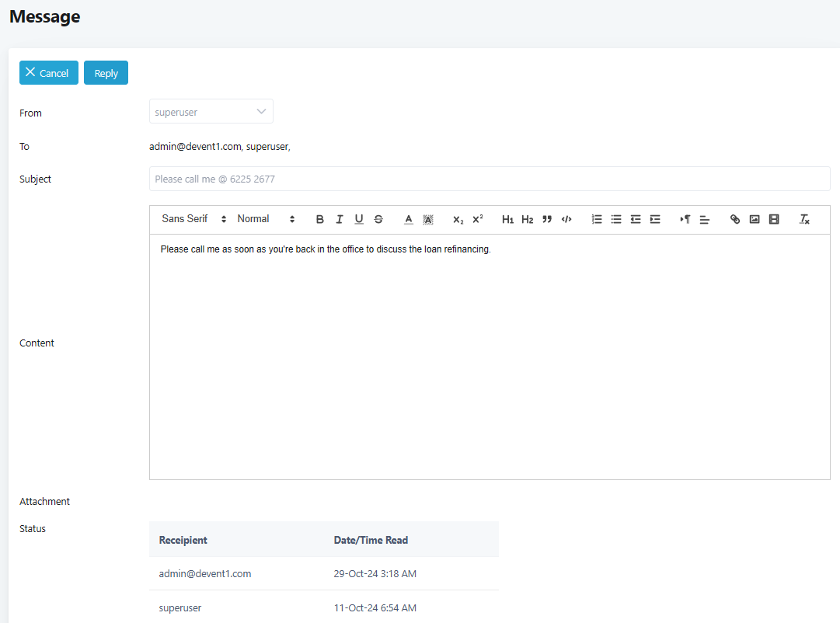Image resolution: width=840 pixels, height=623 pixels.
Task: Click the Reply button
Action: click(x=106, y=73)
